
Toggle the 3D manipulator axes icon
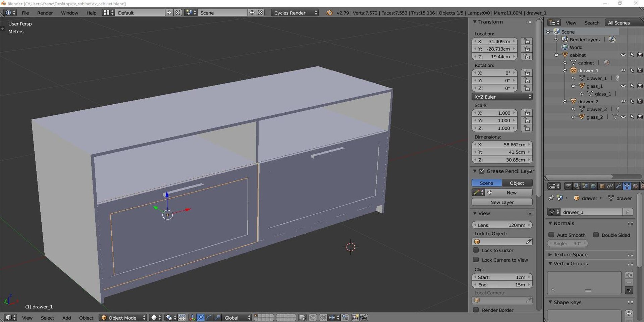pos(192,318)
